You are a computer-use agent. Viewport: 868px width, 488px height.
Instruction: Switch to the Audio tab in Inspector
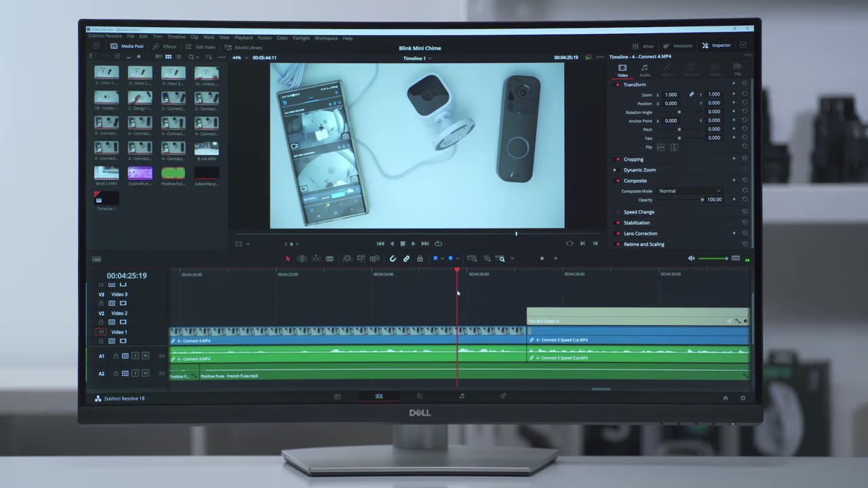tap(644, 70)
